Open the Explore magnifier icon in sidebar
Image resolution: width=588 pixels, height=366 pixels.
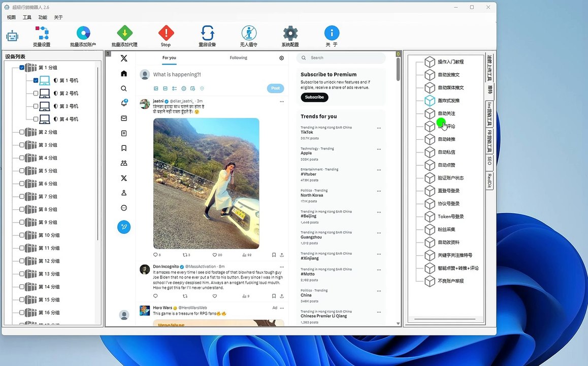124,88
